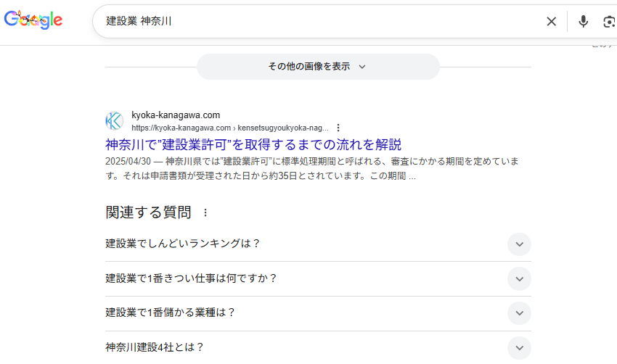Click the question text 建設業で1番きつい仕事は何ですか？
The image size is (617, 364).
[x=192, y=278]
